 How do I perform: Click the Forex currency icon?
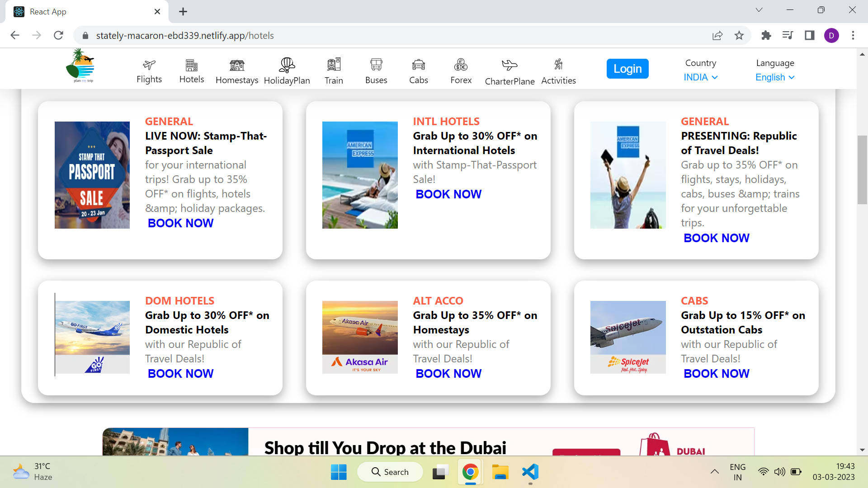tap(460, 65)
